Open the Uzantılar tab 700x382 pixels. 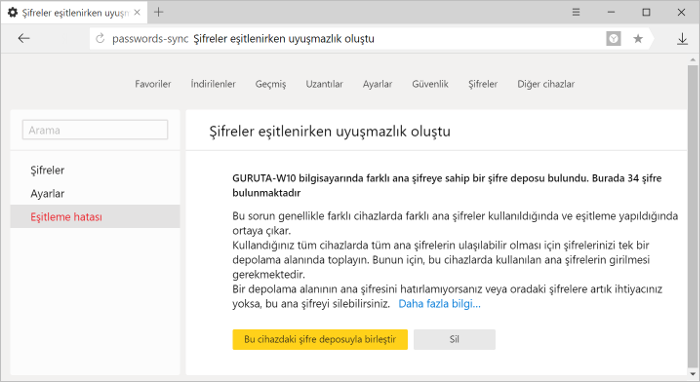pyautogui.click(x=324, y=84)
